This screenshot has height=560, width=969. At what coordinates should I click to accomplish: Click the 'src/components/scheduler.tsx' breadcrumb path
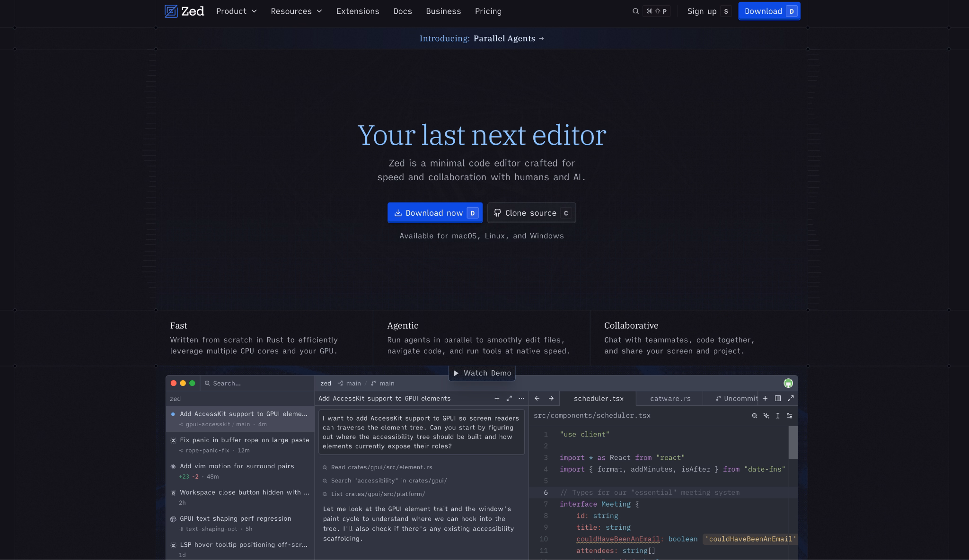coord(592,415)
